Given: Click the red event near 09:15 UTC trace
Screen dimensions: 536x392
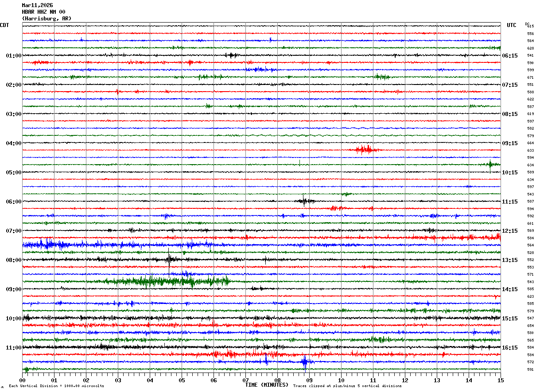Looking at the screenshot, I should point(364,150).
